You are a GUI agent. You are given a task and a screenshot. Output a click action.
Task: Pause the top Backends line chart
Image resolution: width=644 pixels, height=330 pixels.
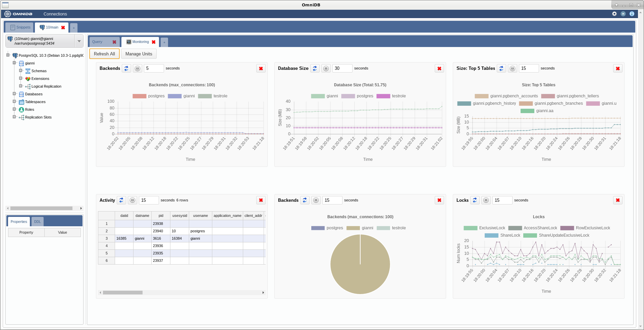click(x=138, y=68)
